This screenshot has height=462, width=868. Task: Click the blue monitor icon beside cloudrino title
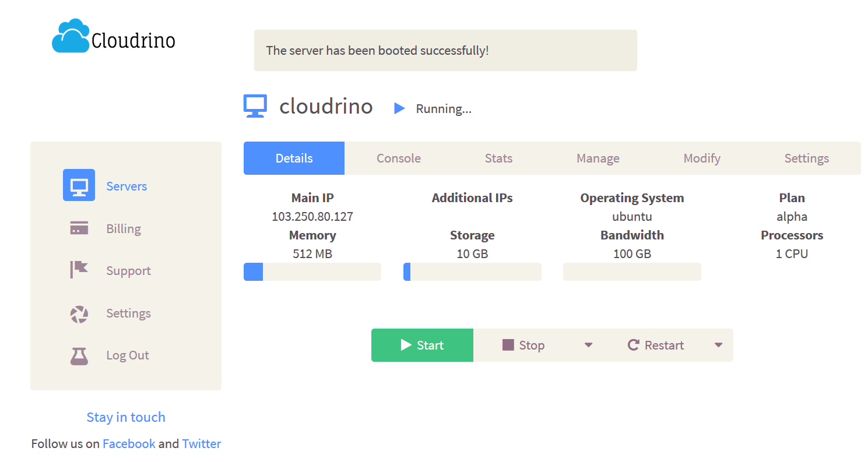(x=255, y=106)
